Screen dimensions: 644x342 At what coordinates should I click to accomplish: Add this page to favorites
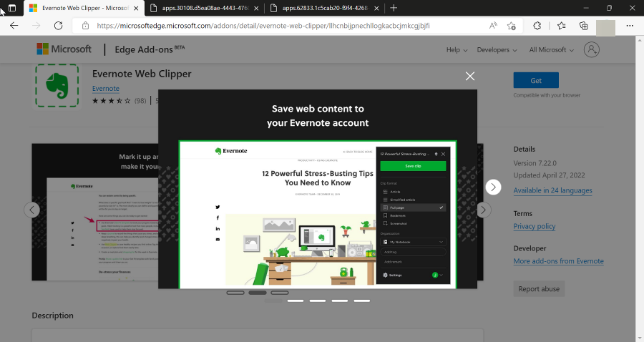pos(512,26)
